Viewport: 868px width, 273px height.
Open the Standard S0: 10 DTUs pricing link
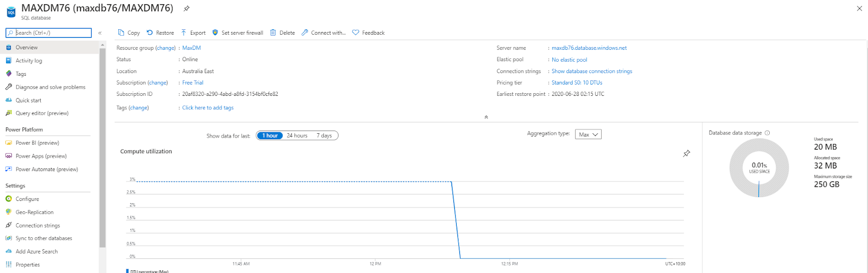(577, 83)
